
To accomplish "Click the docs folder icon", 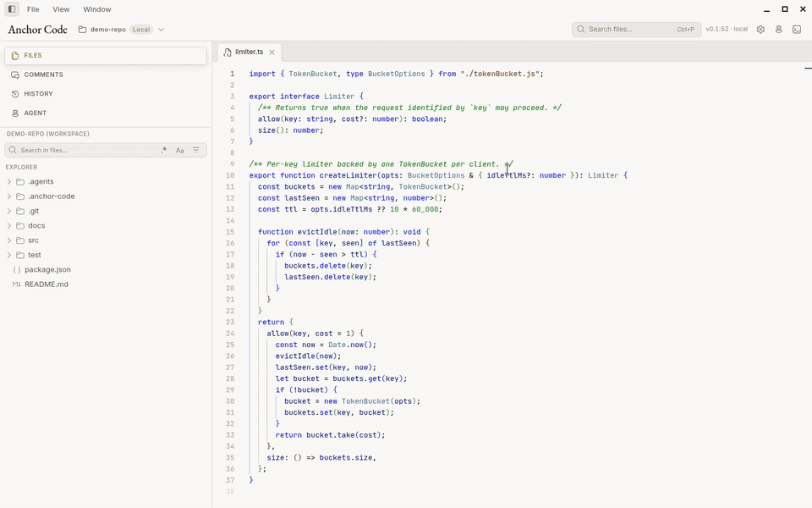I will click(20, 226).
